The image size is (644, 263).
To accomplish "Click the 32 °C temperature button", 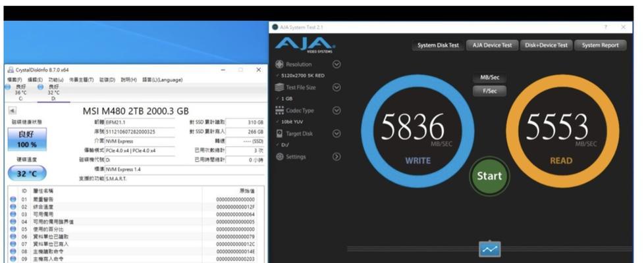I will pos(27,174).
